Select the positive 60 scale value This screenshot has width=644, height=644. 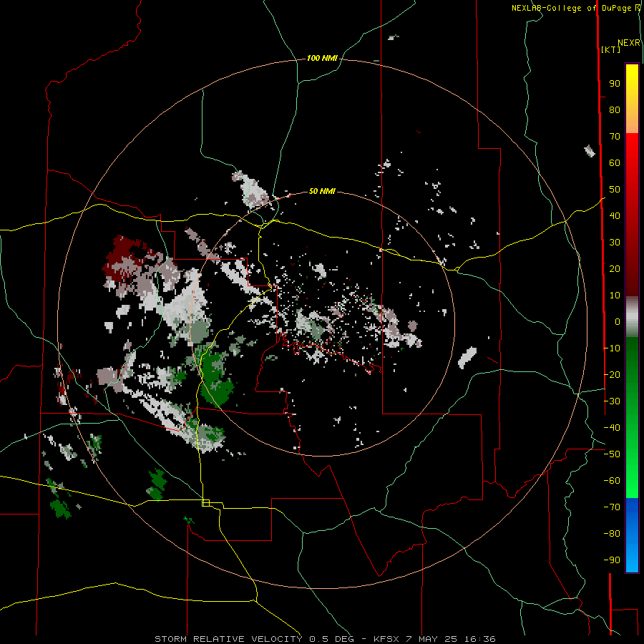615,163
